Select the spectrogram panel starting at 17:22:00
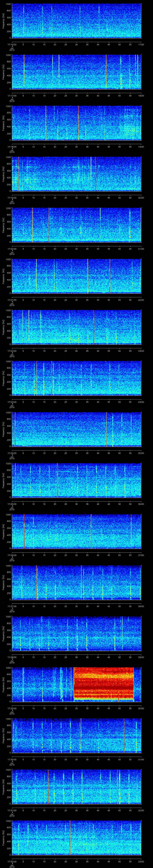The image size is (153, 868). [76, 327]
